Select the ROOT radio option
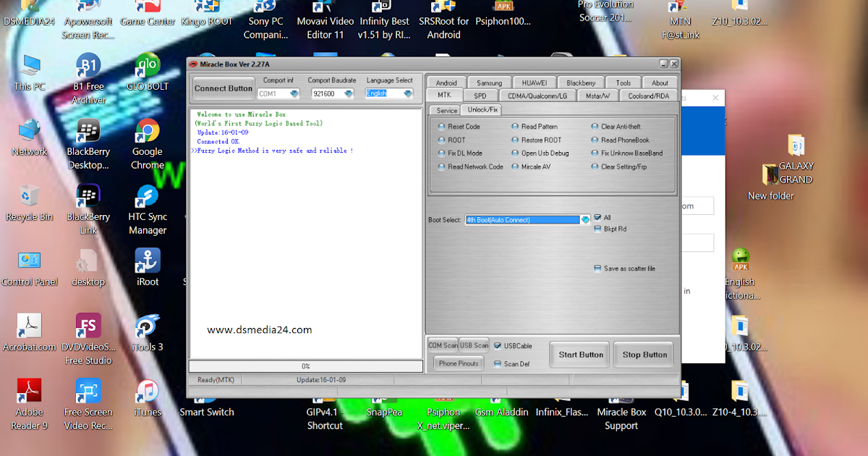The image size is (868, 456). tap(451, 140)
